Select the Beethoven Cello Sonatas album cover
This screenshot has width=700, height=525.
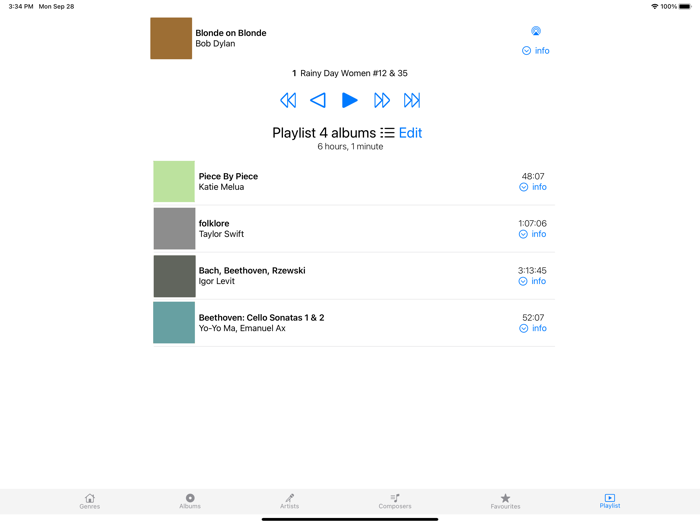tap(174, 323)
